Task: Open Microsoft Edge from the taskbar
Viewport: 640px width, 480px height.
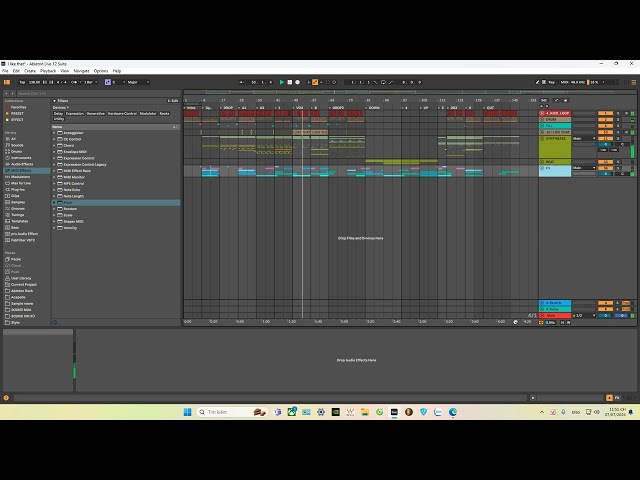Action: (453, 412)
